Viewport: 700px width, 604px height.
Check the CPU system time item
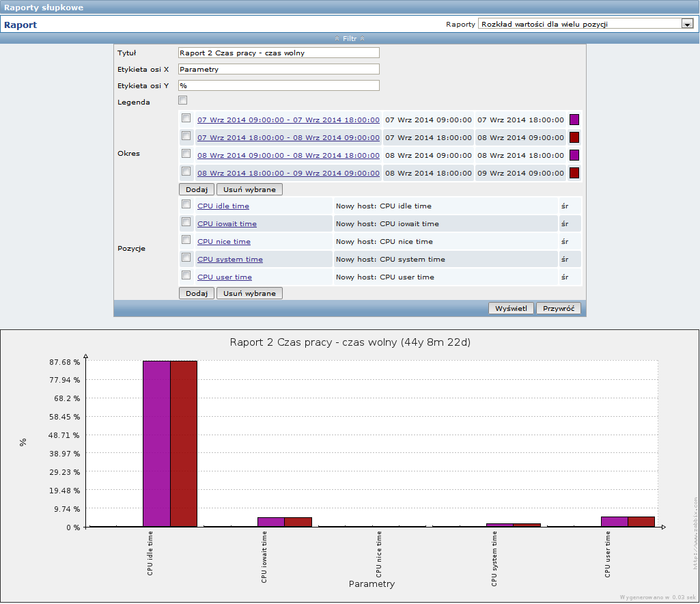(x=186, y=258)
